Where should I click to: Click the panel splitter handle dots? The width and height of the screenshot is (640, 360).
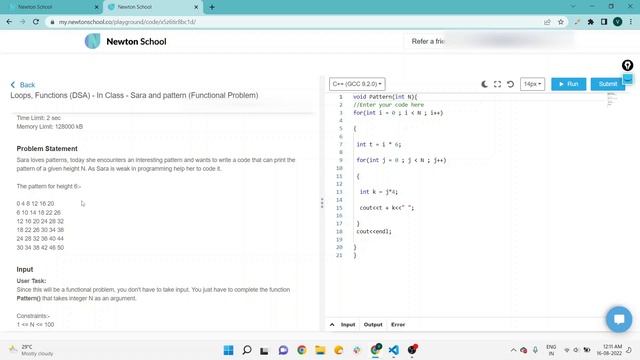322,203
